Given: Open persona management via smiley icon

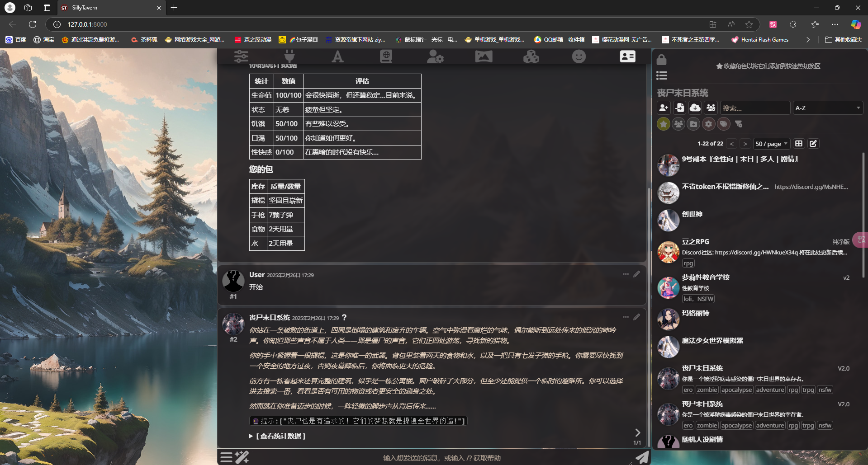Looking at the screenshot, I should point(579,56).
